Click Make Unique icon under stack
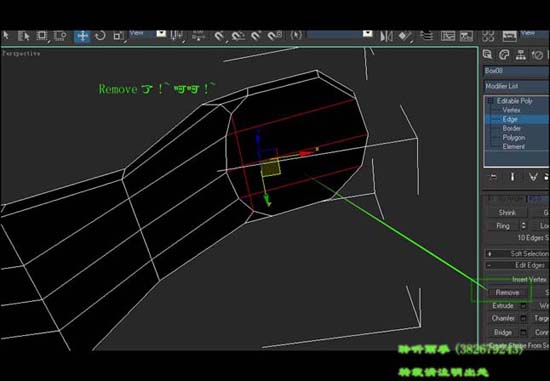Image resolution: width=550 pixels, height=381 pixels. click(533, 177)
